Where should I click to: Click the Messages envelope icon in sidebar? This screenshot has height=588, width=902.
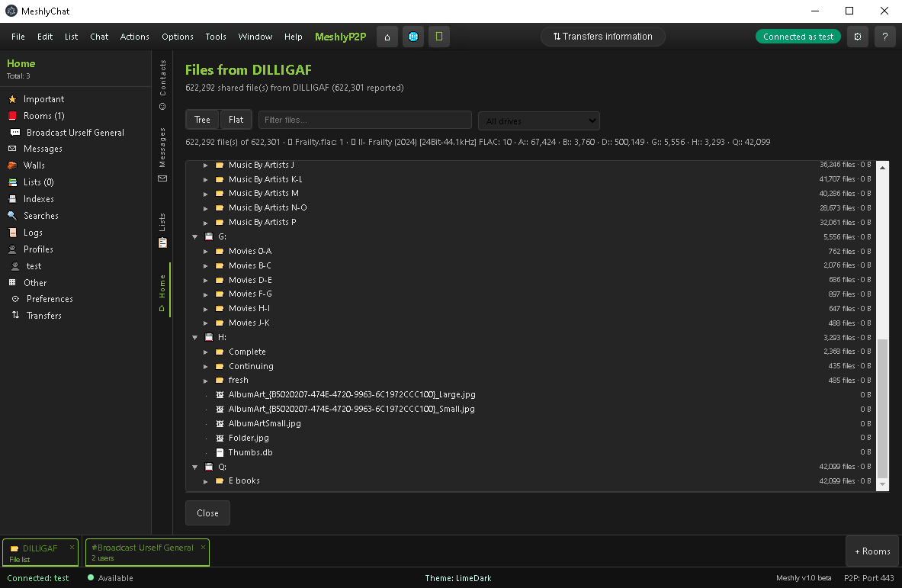click(12, 149)
